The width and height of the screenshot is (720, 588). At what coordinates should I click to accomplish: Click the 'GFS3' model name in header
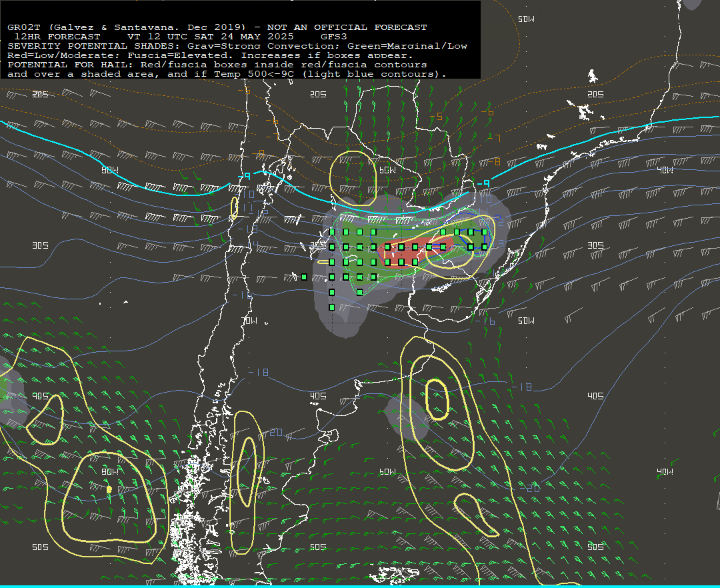[x=334, y=37]
